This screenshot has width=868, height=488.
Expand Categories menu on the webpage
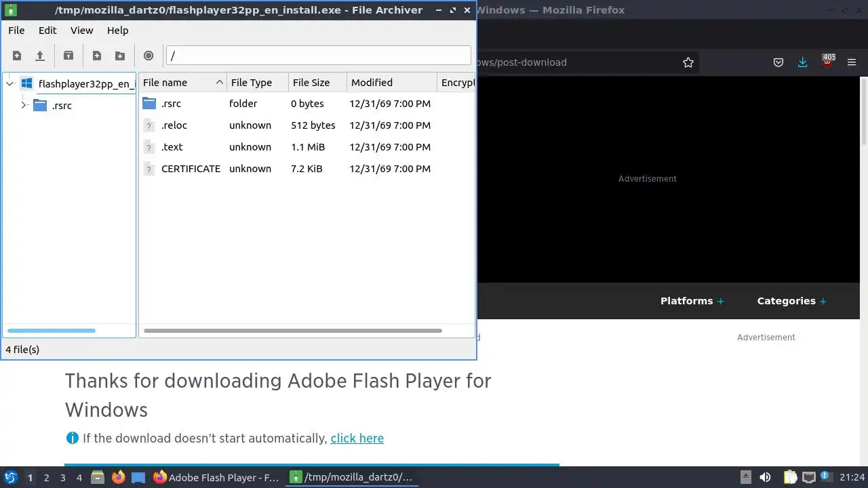pos(792,301)
